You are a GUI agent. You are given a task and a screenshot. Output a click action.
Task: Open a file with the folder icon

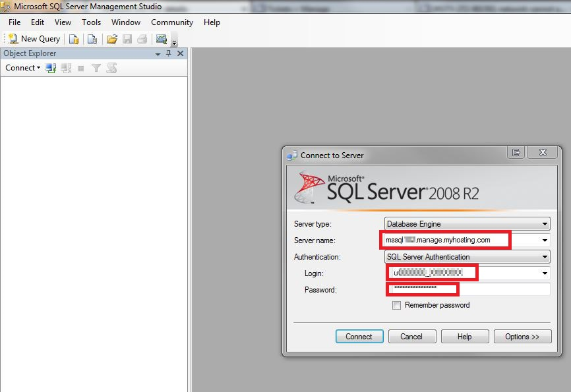112,39
